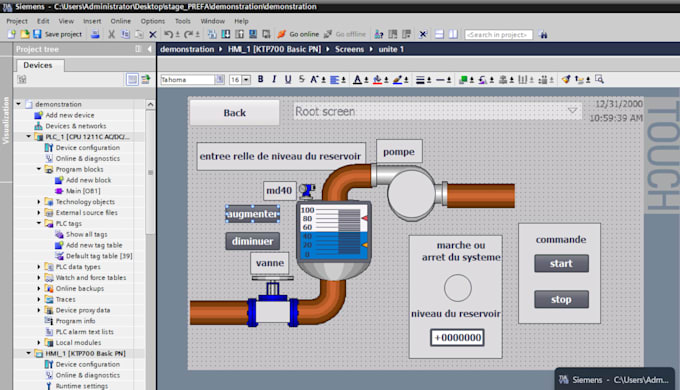Screen dimensions: 680x390
Task: Open the Online menu
Action: (120, 21)
